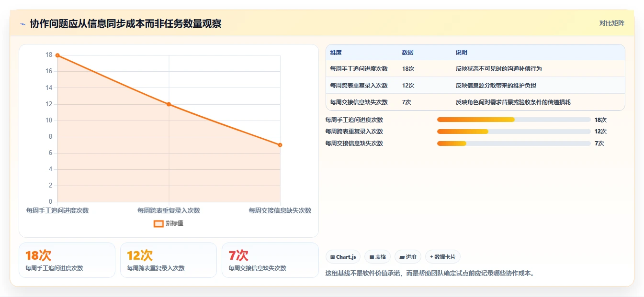Click x-axis label 每周交接信息缺失次数
The width and height of the screenshot is (644, 297).
tap(280, 210)
